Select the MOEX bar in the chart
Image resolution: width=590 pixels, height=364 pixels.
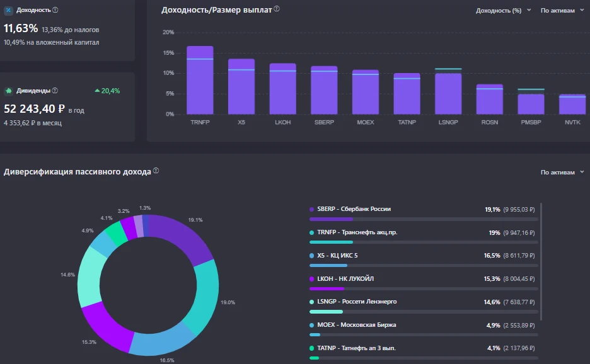[366, 92]
